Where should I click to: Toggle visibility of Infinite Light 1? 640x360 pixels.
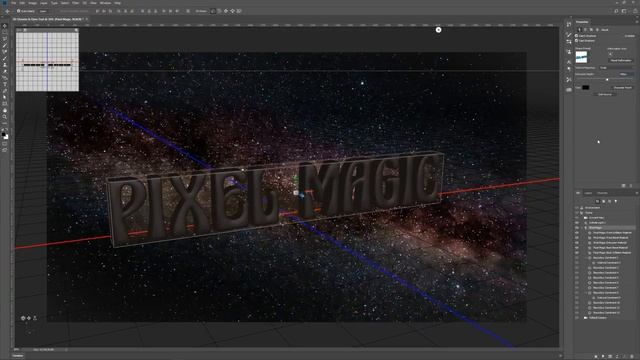[577, 223]
